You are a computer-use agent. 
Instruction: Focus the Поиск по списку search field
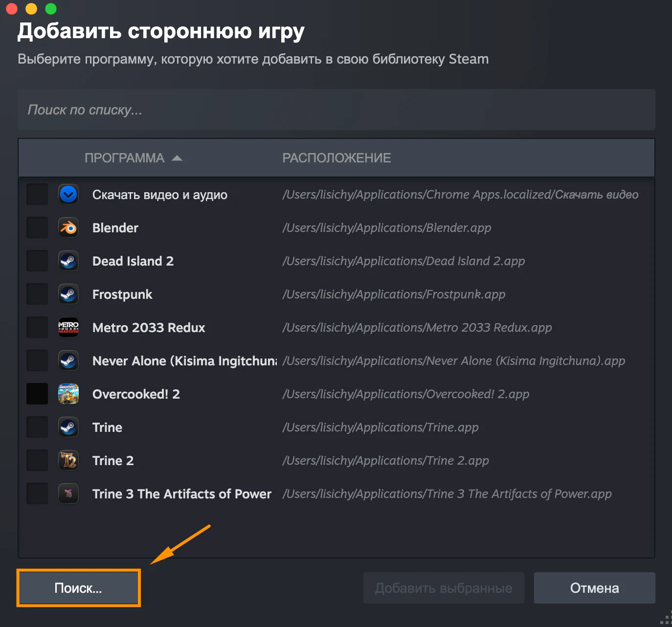click(336, 110)
